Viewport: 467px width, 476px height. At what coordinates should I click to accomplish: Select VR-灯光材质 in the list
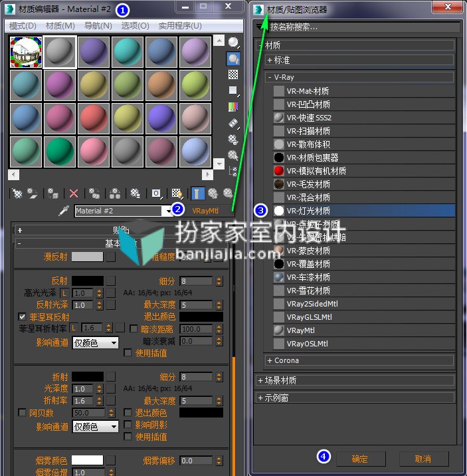[x=363, y=210]
